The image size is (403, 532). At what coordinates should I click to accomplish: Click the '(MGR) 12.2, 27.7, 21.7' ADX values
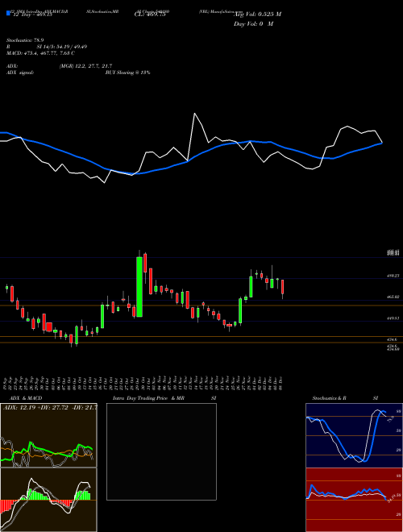(x=85, y=66)
